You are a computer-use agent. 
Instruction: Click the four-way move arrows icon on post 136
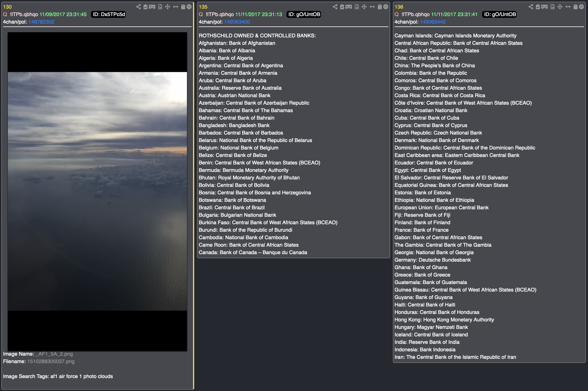coord(560,7)
